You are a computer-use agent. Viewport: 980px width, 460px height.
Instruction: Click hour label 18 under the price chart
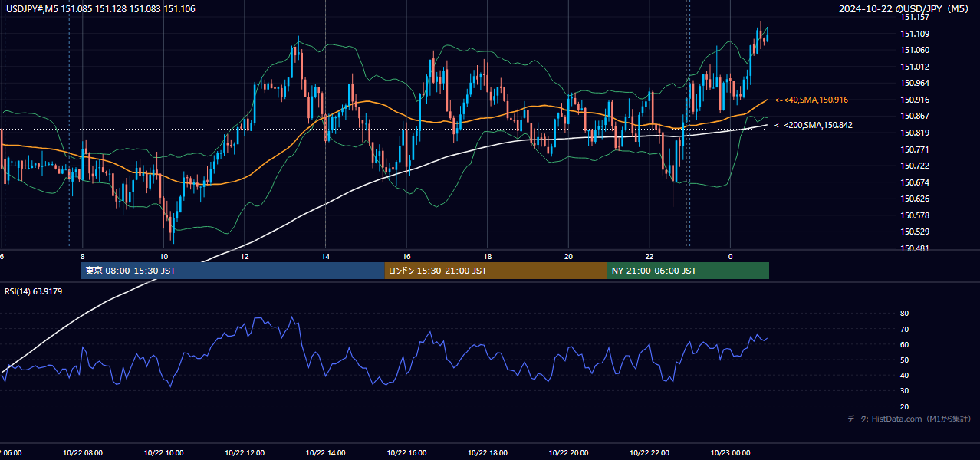pyautogui.click(x=488, y=256)
